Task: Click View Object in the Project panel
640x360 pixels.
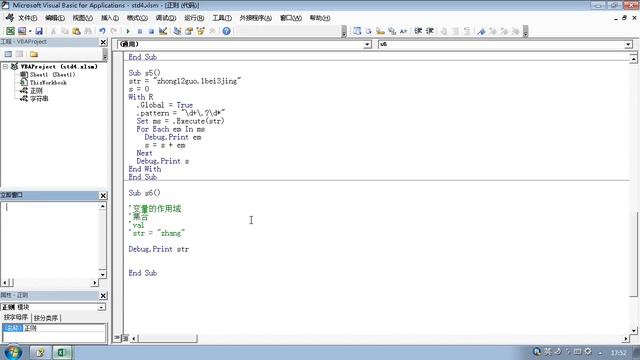Action: coord(20,54)
